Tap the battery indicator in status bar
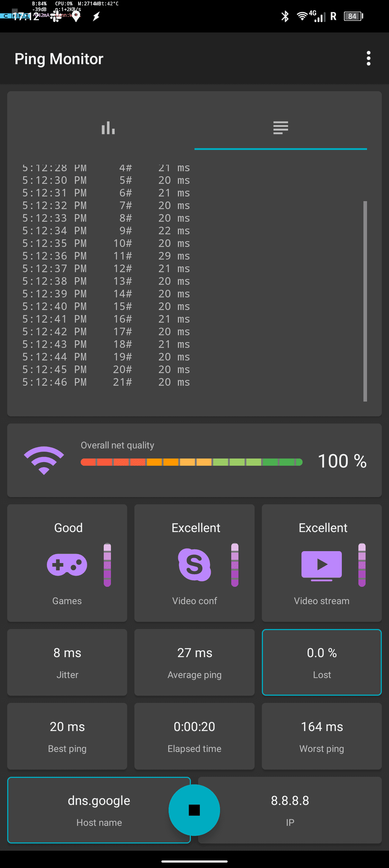This screenshot has width=389, height=868. coord(353,16)
